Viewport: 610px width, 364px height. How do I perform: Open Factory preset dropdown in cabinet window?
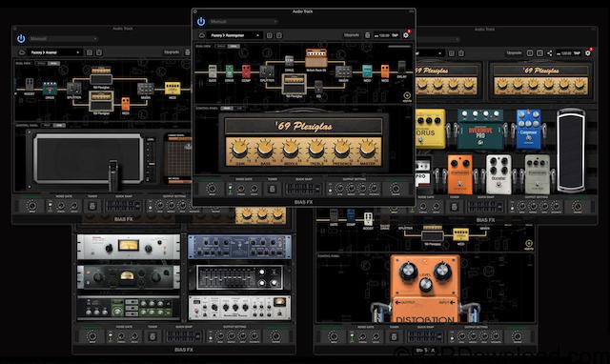[x=55, y=52]
